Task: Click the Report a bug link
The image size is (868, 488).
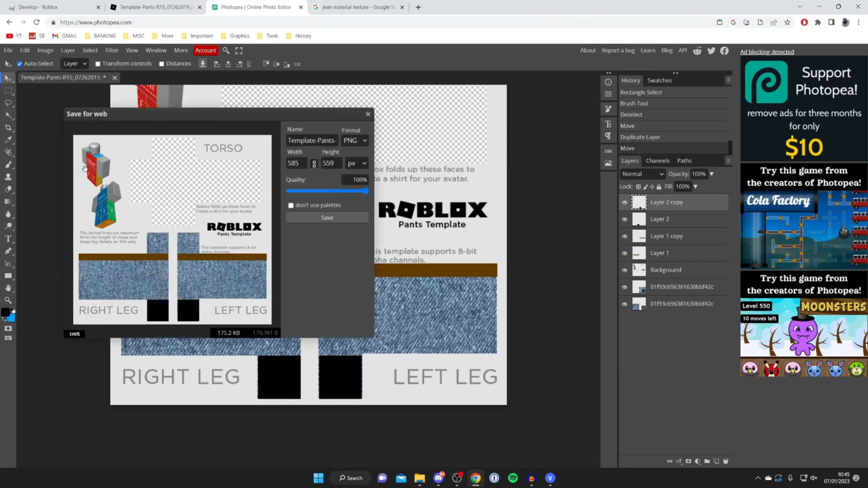Action: pyautogui.click(x=617, y=50)
